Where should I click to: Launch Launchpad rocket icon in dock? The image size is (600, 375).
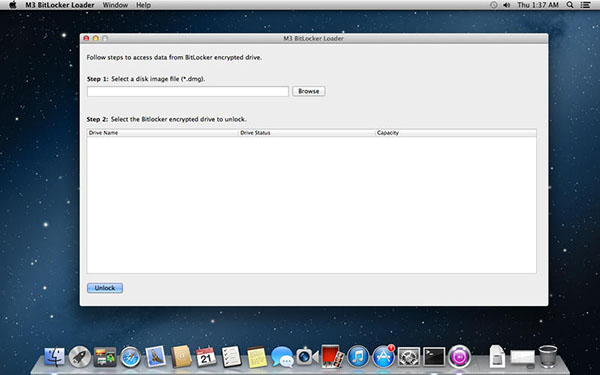click(80, 357)
